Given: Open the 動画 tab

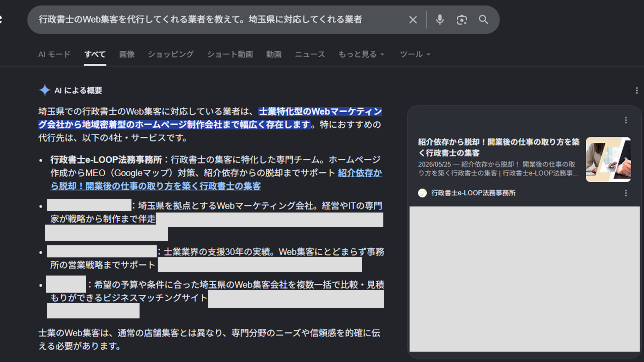Looking at the screenshot, I should [x=274, y=54].
